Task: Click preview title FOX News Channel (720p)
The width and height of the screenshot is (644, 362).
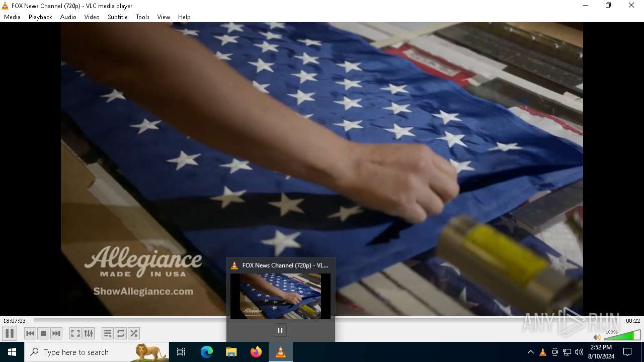Action: (x=285, y=265)
